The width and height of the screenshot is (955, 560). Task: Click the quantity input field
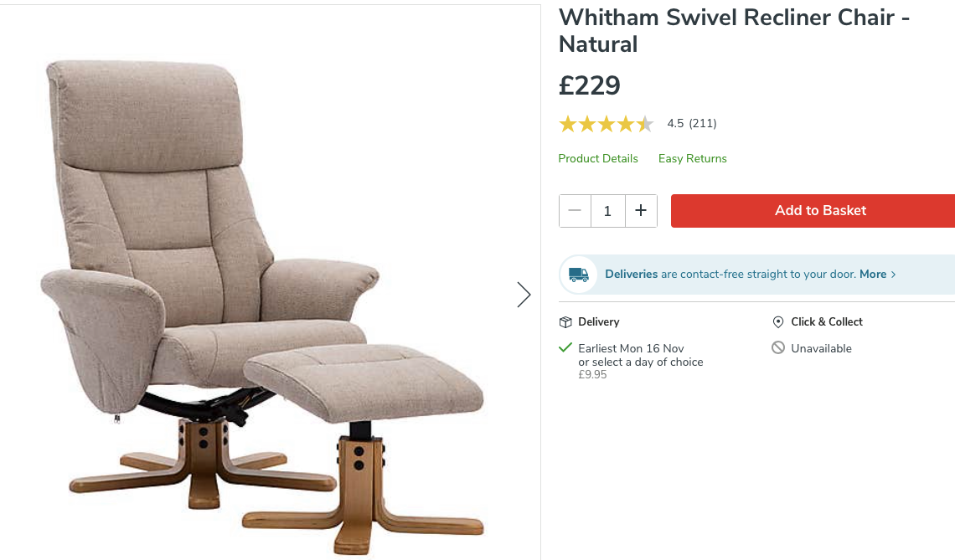click(607, 211)
